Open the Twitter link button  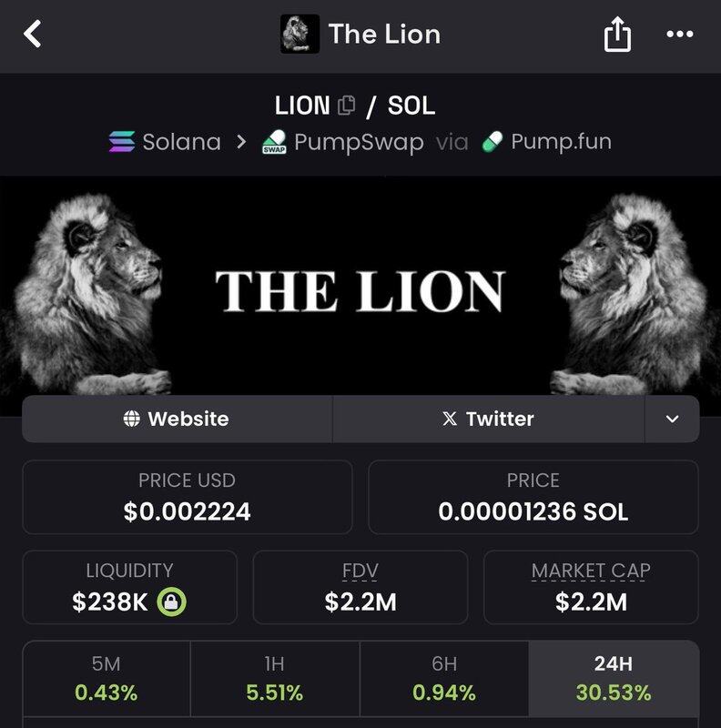(x=488, y=420)
